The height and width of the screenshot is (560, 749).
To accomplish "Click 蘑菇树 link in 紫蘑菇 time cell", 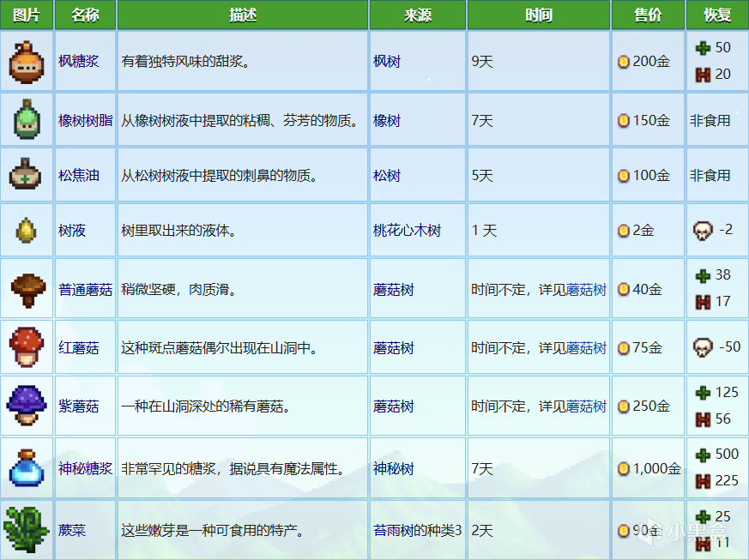I will (586, 406).
